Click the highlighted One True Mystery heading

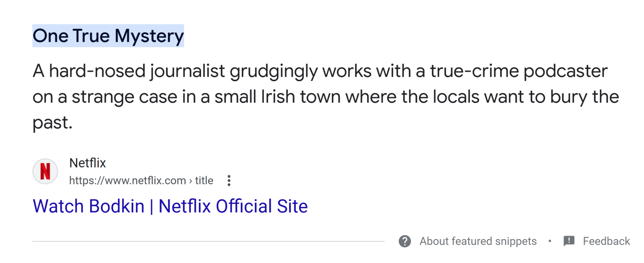[108, 36]
